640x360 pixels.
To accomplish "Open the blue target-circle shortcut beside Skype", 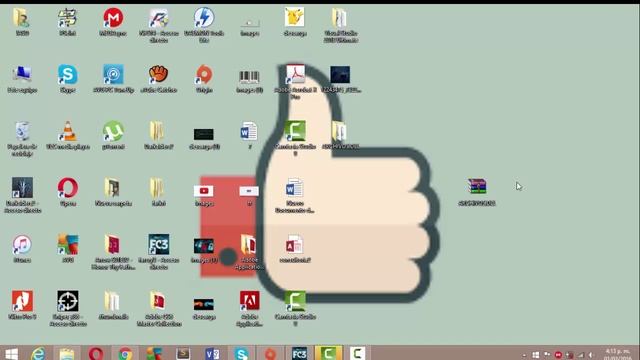I will point(113,75).
